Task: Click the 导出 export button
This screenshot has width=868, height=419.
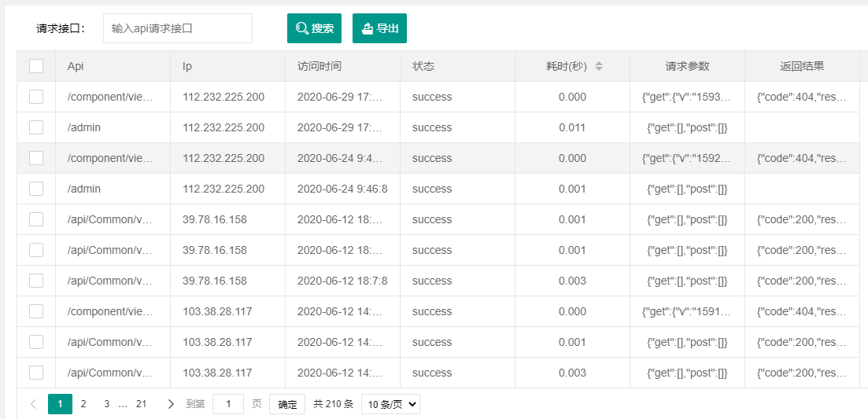Action: point(379,28)
